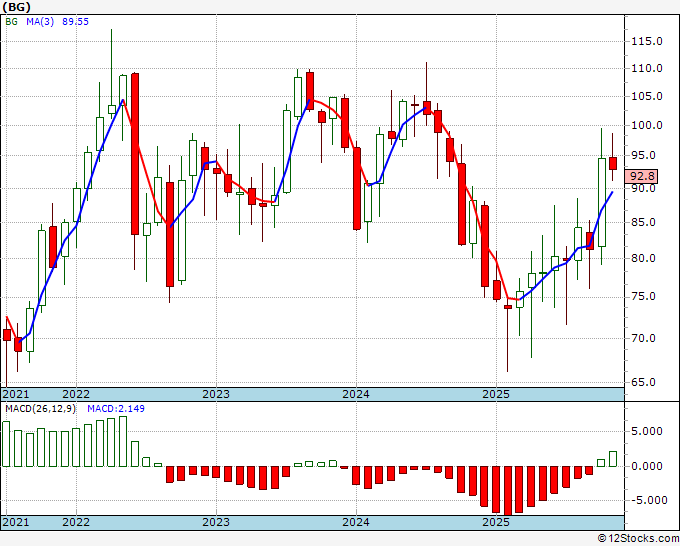Select the 89.55 moving average value

click(75, 22)
